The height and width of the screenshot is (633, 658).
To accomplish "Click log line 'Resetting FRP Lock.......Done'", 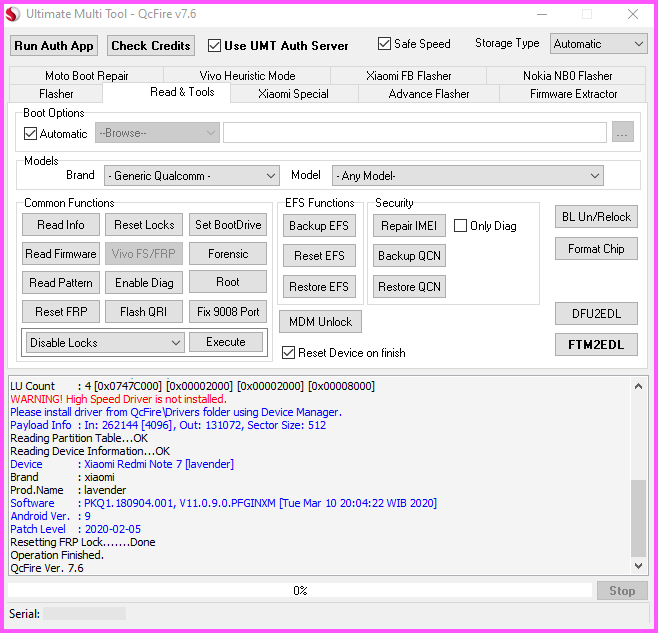I will pos(83,542).
